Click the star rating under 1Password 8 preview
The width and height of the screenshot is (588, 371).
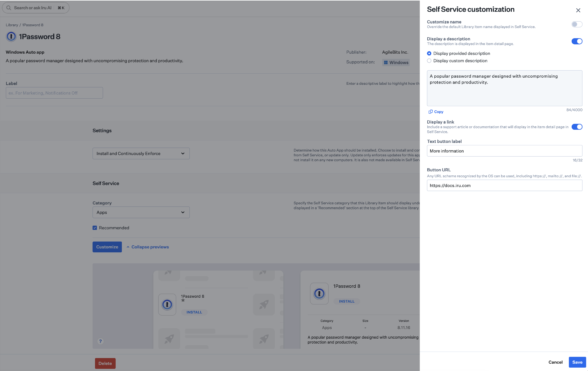pyautogui.click(x=183, y=300)
